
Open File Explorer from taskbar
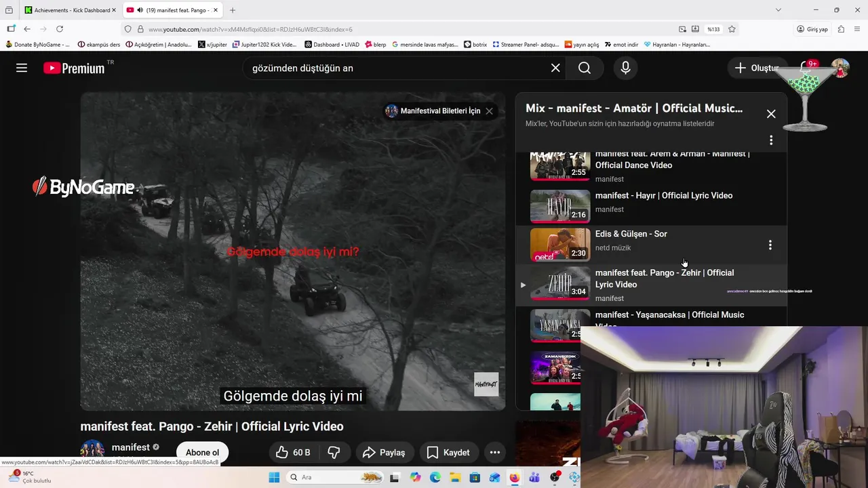pyautogui.click(x=455, y=477)
